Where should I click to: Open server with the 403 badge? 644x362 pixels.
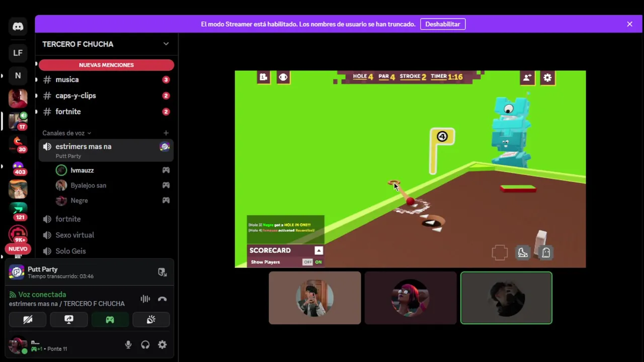(x=18, y=167)
